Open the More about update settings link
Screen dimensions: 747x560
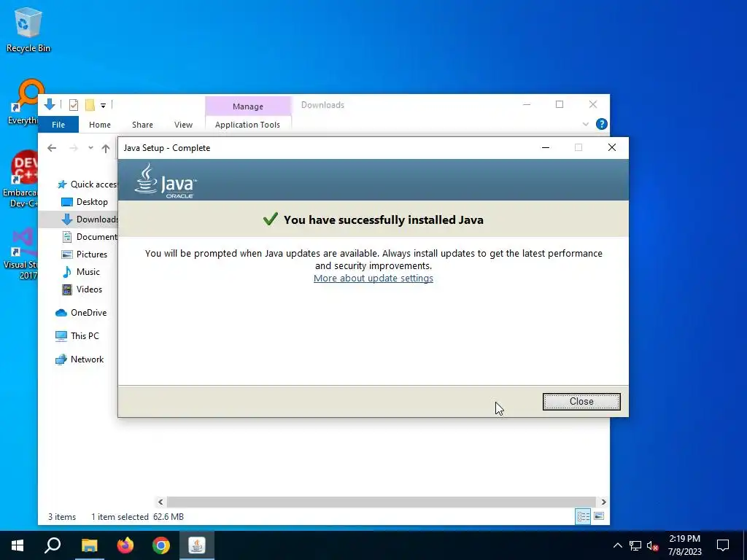point(373,278)
